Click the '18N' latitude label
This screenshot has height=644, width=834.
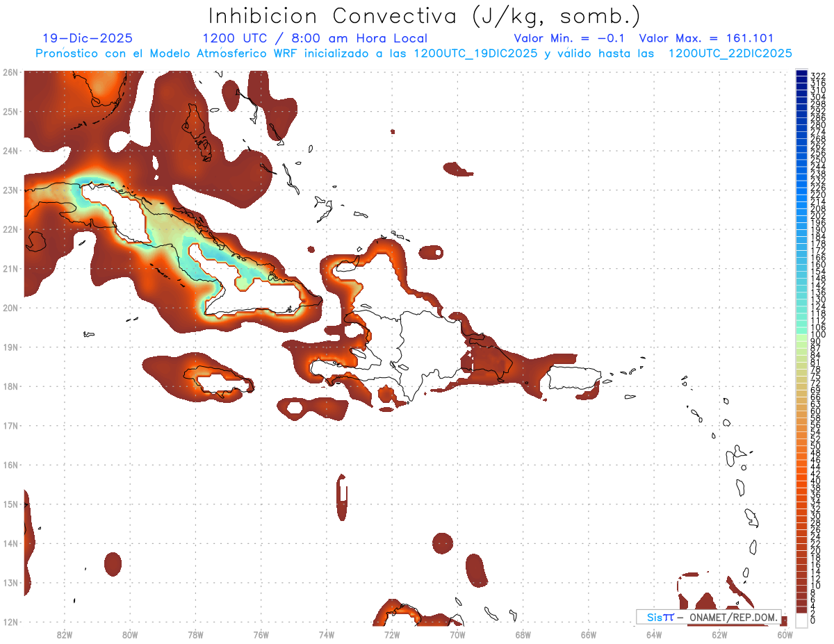[10, 386]
